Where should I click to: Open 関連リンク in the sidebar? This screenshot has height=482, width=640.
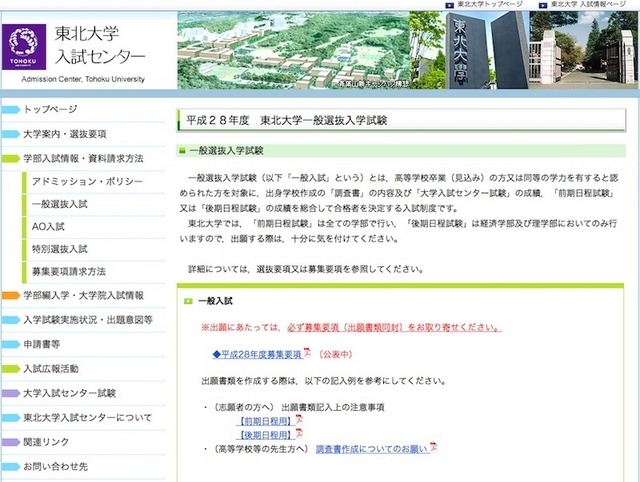[46, 442]
